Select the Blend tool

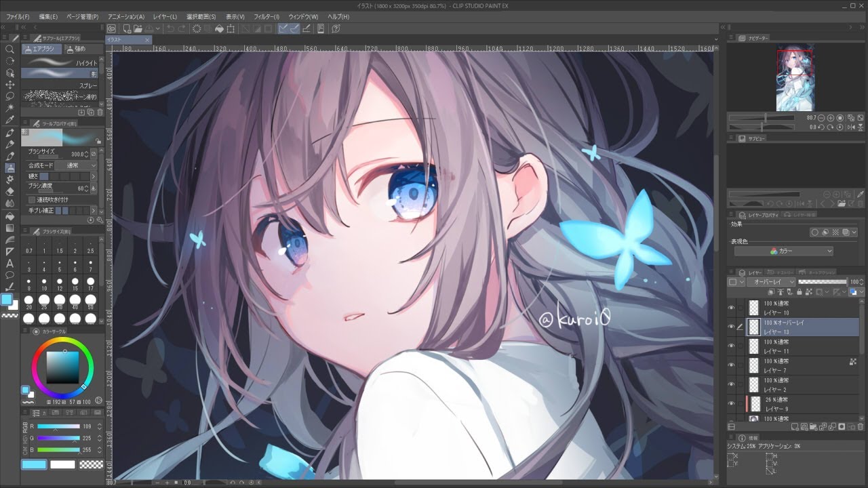pos(10,203)
